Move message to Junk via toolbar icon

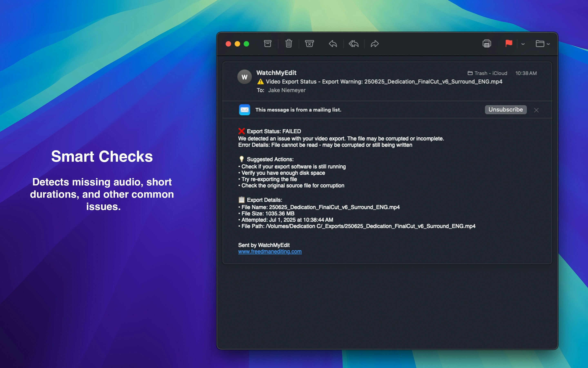tap(309, 44)
